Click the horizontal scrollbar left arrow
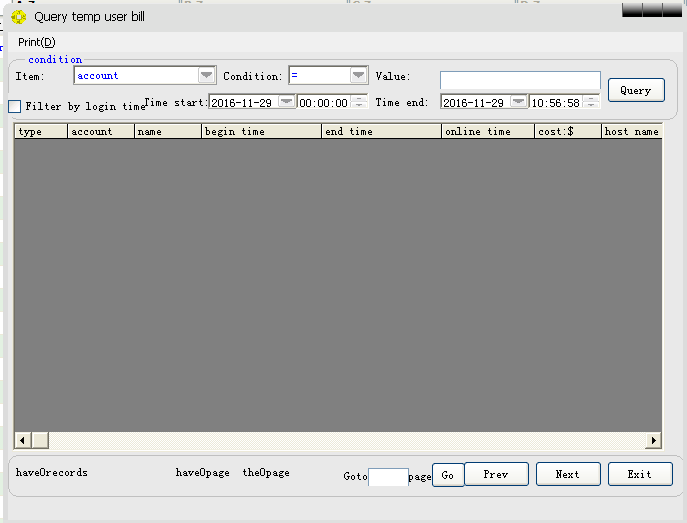The image size is (687, 523). [23, 440]
